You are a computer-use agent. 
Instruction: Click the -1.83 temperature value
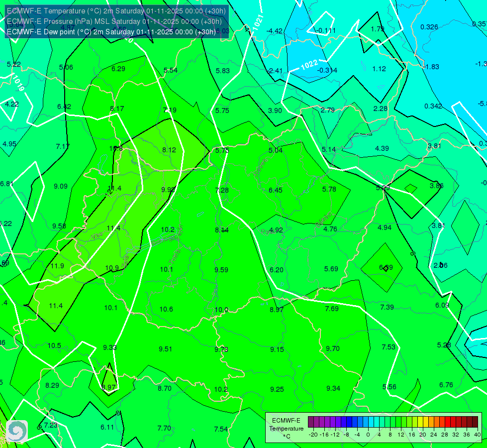click(x=431, y=67)
